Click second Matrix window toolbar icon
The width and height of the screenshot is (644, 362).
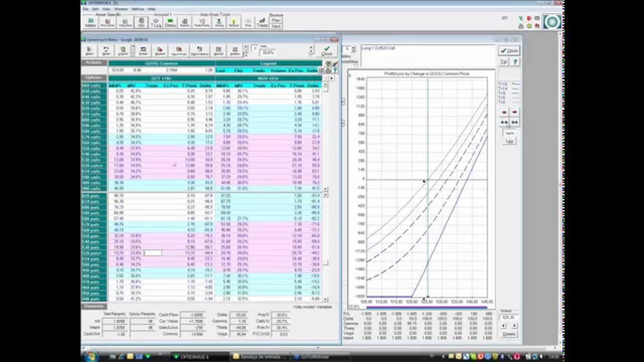[106, 51]
